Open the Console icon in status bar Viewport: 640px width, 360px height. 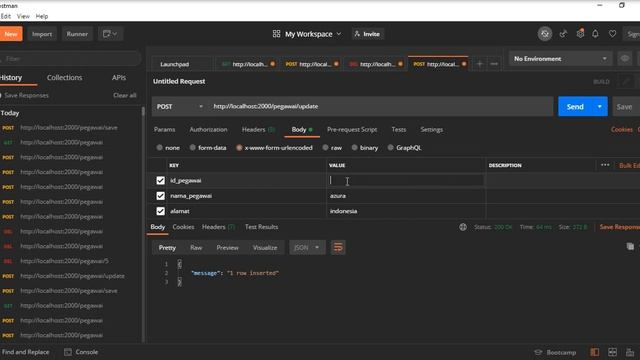click(68, 352)
